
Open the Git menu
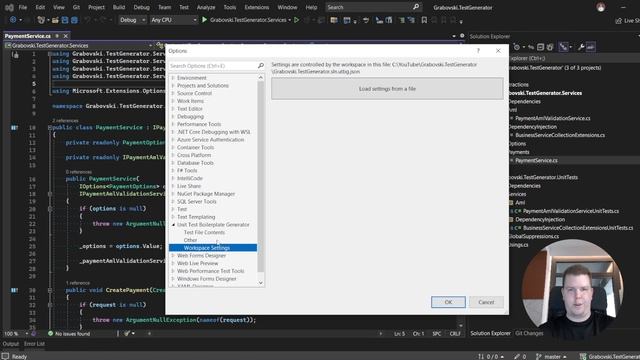tap(76, 7)
